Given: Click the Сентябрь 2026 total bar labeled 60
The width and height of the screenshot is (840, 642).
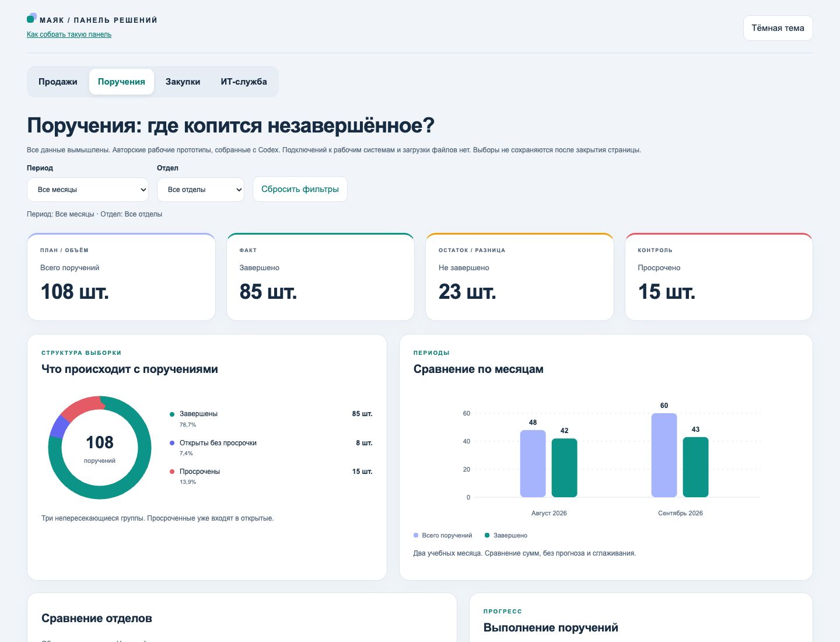Looking at the screenshot, I should 664,455.
